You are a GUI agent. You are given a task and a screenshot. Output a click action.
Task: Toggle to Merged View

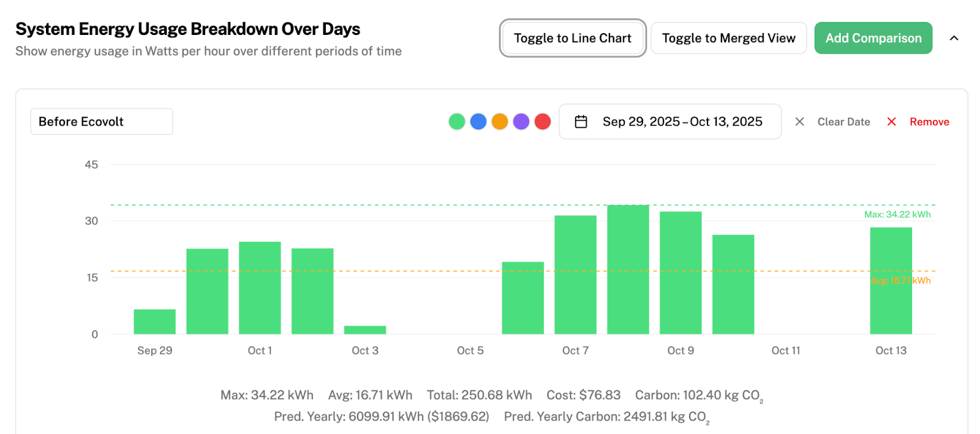pyautogui.click(x=728, y=38)
